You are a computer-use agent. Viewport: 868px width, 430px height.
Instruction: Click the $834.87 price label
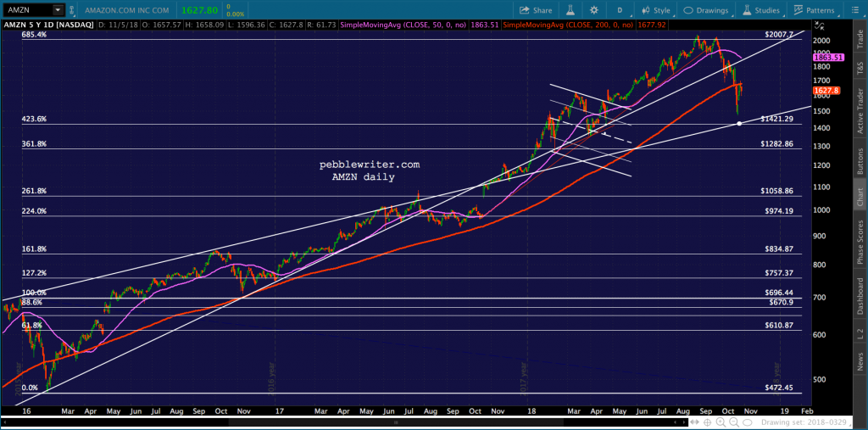click(x=780, y=249)
